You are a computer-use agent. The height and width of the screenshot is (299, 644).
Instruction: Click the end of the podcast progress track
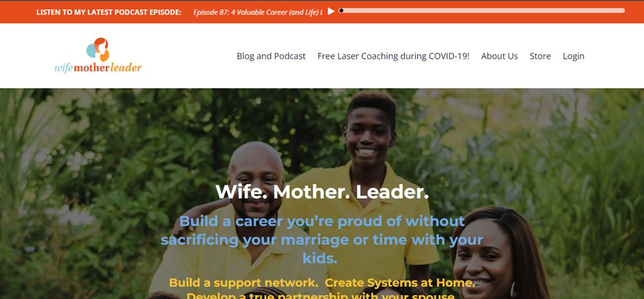point(623,11)
